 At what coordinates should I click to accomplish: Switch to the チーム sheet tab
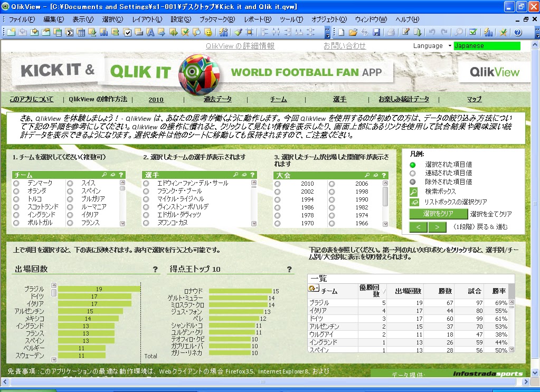pyautogui.click(x=278, y=99)
